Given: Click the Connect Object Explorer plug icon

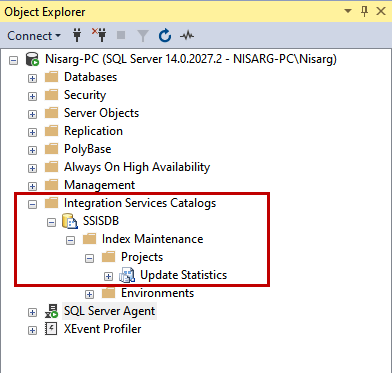Looking at the screenshot, I should tap(77, 35).
